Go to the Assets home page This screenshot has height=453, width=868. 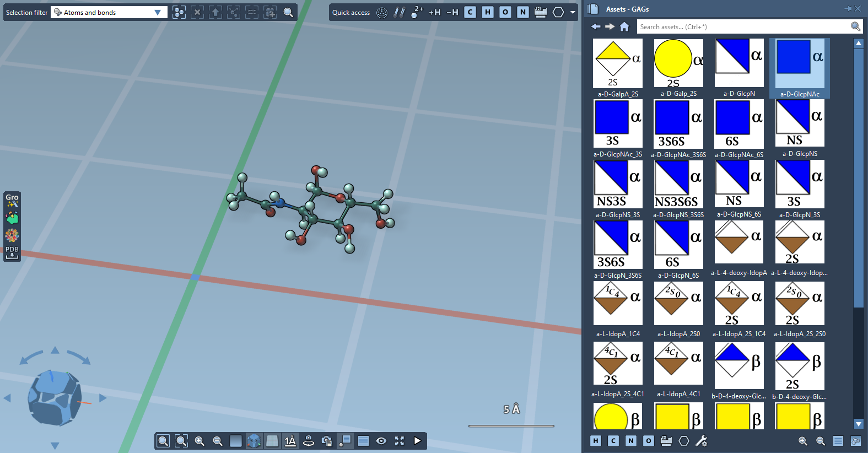624,26
